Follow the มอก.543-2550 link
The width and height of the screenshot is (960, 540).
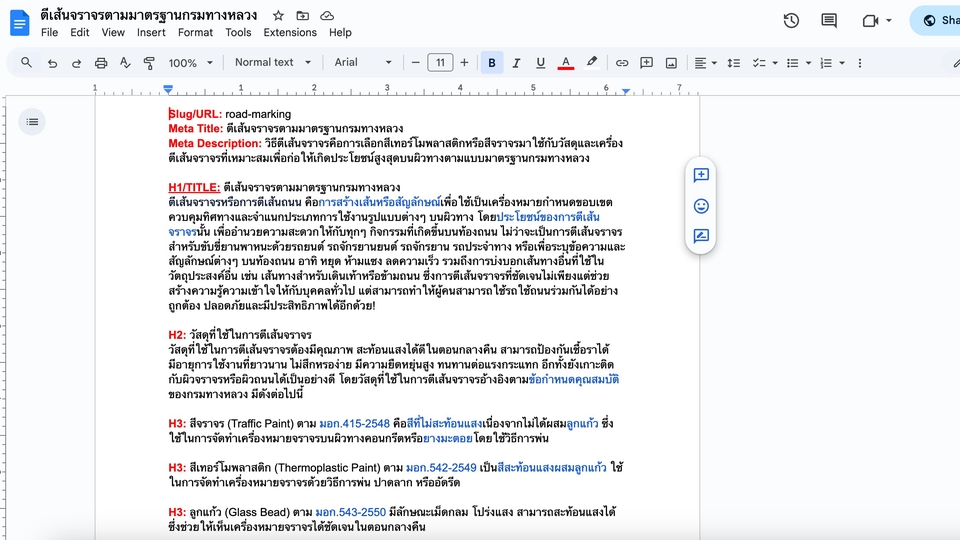click(x=351, y=512)
